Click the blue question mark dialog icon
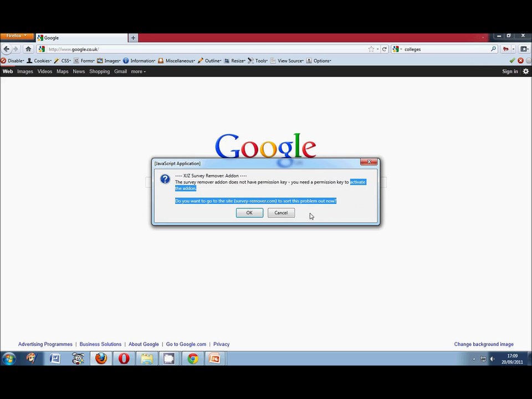Viewport: 532px width, 399px height. [x=165, y=179]
